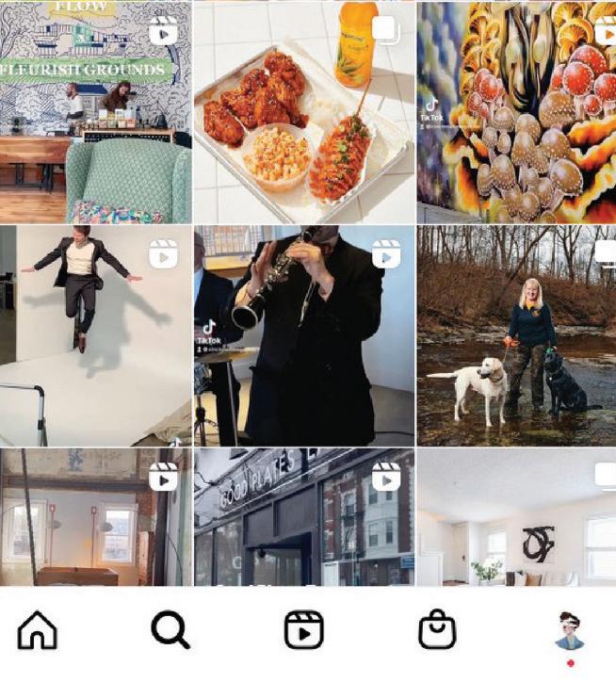Tap the Search magnifier icon
This screenshot has width=616, height=682.
pos(170,630)
